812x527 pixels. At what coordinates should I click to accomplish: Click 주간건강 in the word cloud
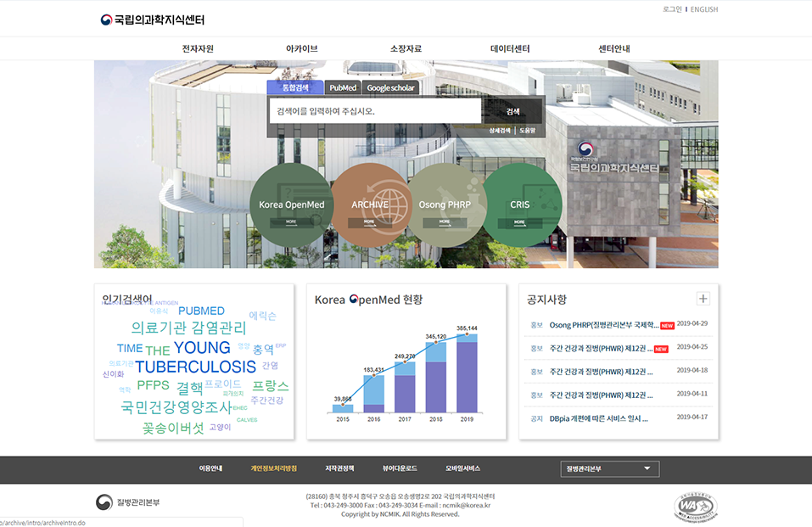[x=267, y=401]
